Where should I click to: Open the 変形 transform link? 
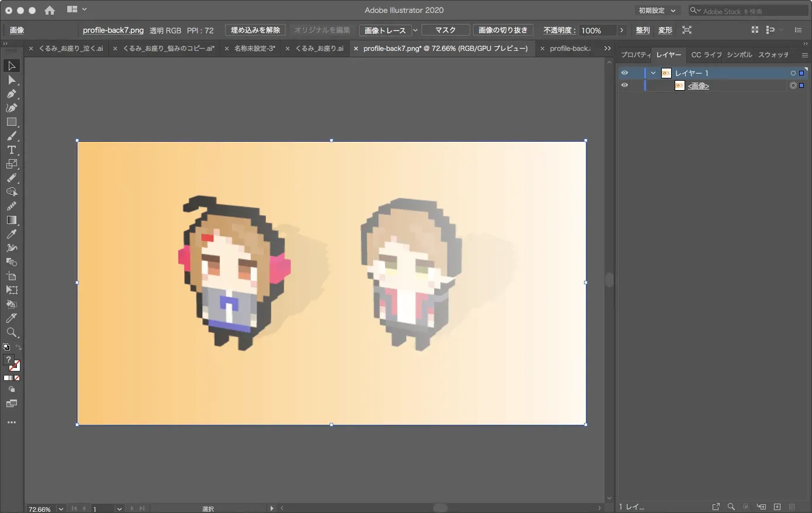coord(665,30)
